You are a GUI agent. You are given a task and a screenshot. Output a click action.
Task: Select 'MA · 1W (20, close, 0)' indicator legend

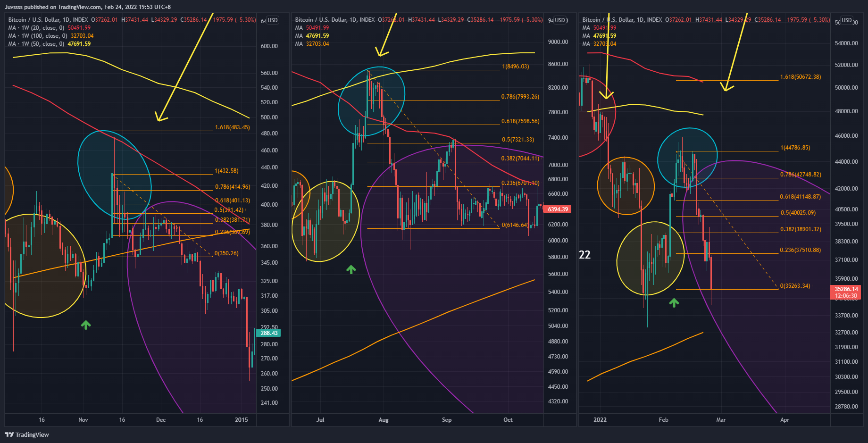[49, 28]
